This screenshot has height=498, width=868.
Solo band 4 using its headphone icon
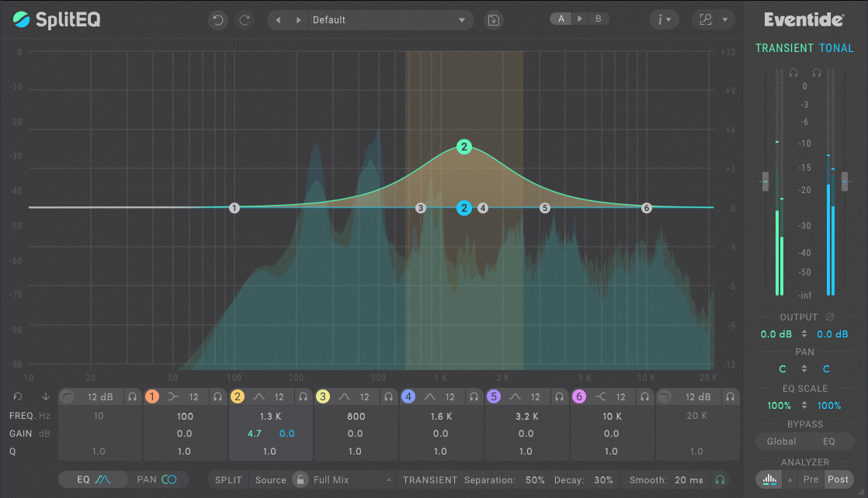(x=474, y=396)
